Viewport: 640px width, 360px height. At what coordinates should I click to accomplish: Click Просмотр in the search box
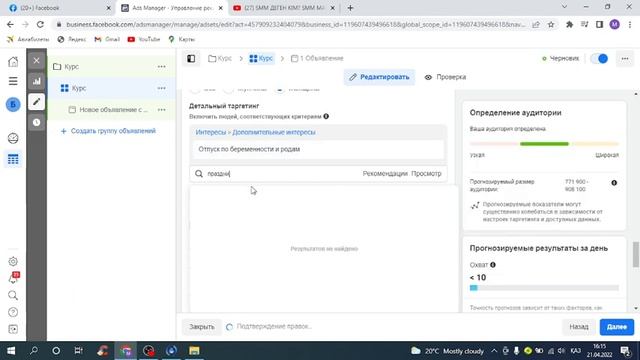point(426,173)
